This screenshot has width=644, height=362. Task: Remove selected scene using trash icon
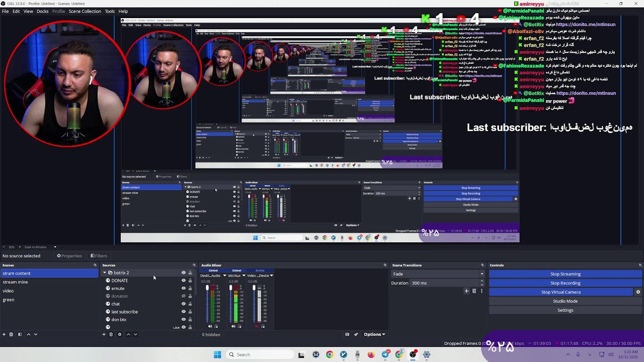[11, 334]
